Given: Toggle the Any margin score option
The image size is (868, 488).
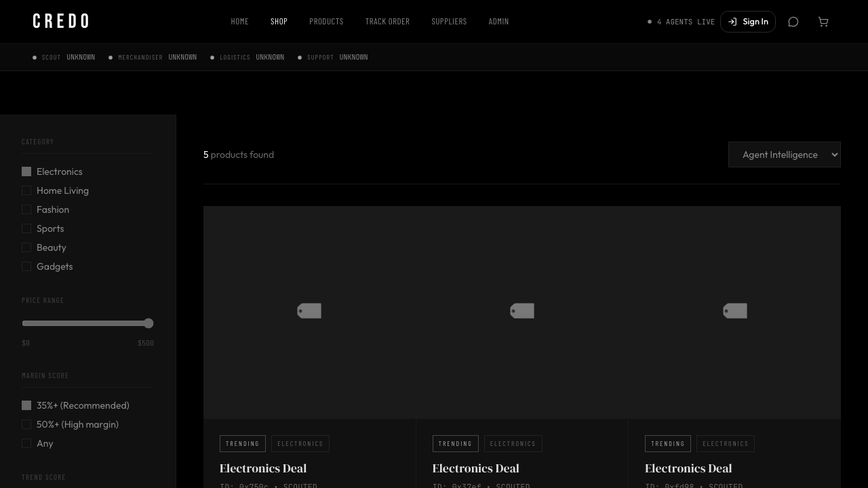Looking at the screenshot, I should click(x=26, y=443).
